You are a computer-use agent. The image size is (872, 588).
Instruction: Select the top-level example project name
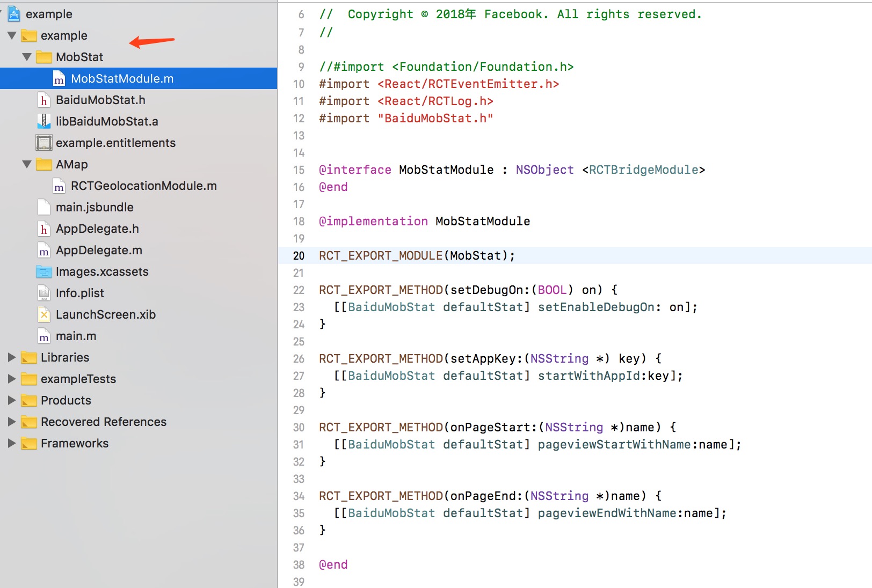[49, 14]
